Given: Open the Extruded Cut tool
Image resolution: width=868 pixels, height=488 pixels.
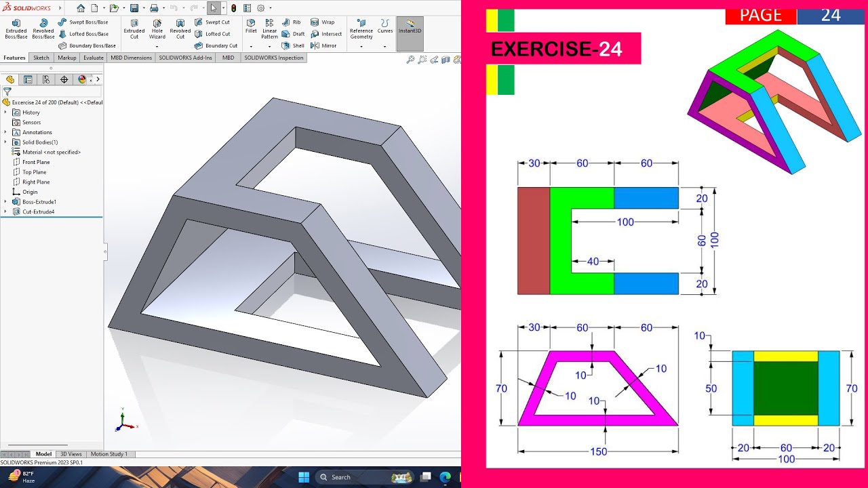Looking at the screenshot, I should pos(134,29).
